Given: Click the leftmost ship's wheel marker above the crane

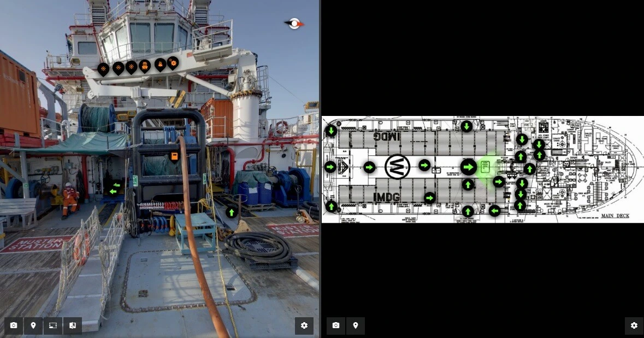Looking at the screenshot, I should tap(104, 68).
